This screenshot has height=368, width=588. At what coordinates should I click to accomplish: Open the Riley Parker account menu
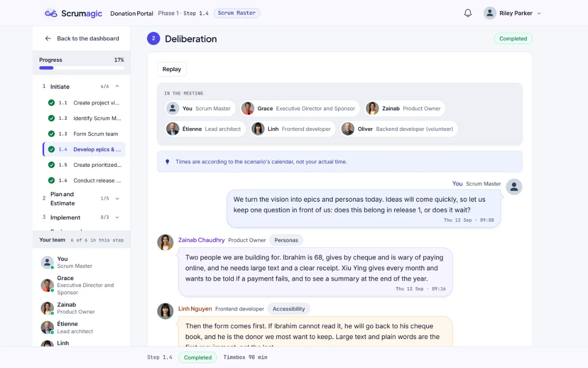click(512, 13)
